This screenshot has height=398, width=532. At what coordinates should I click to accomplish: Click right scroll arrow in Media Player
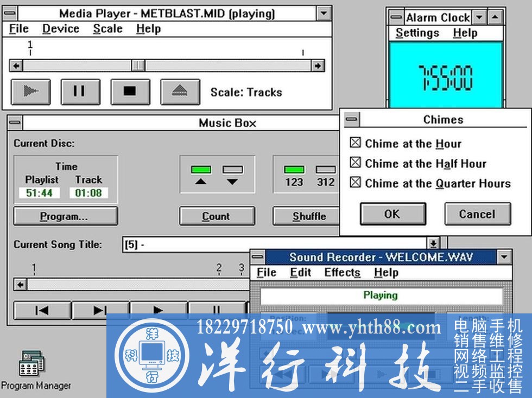(x=318, y=66)
